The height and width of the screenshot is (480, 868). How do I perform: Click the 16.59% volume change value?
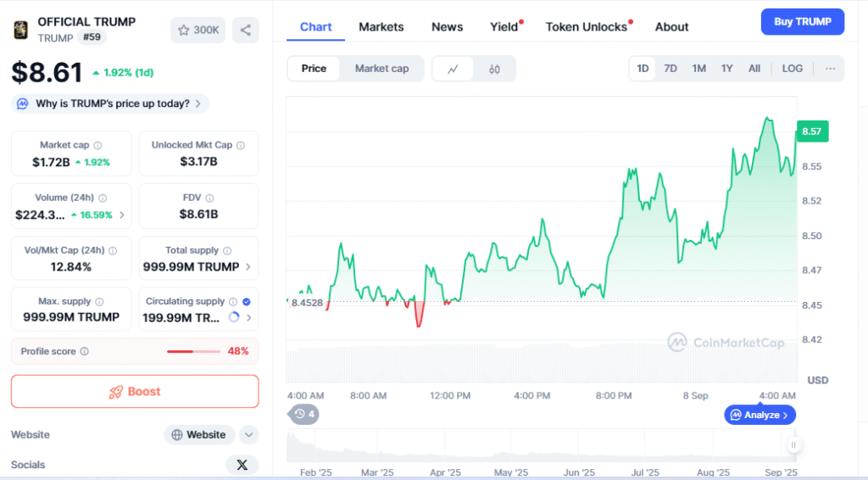96,215
